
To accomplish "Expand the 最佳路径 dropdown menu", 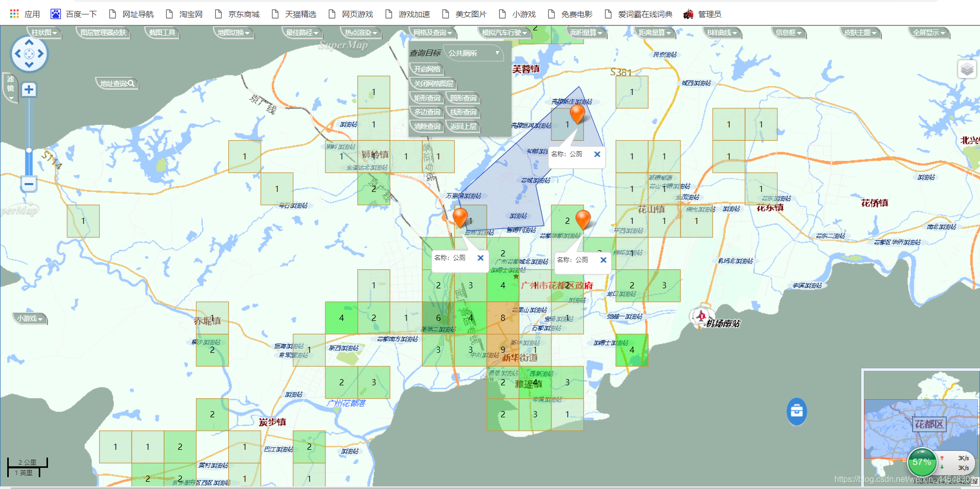I will [x=303, y=32].
